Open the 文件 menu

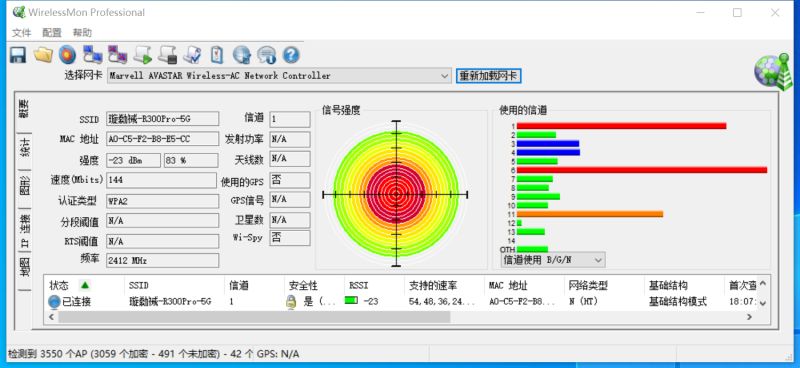click(21, 33)
